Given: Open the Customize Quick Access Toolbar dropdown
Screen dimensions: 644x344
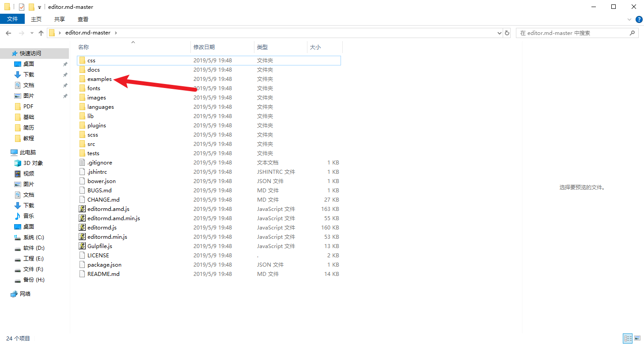Looking at the screenshot, I should tap(39, 7).
